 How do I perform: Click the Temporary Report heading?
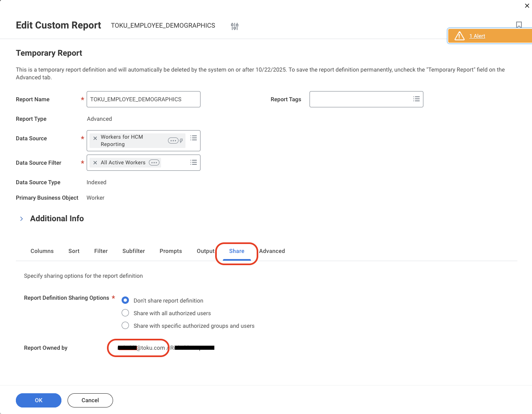point(49,53)
